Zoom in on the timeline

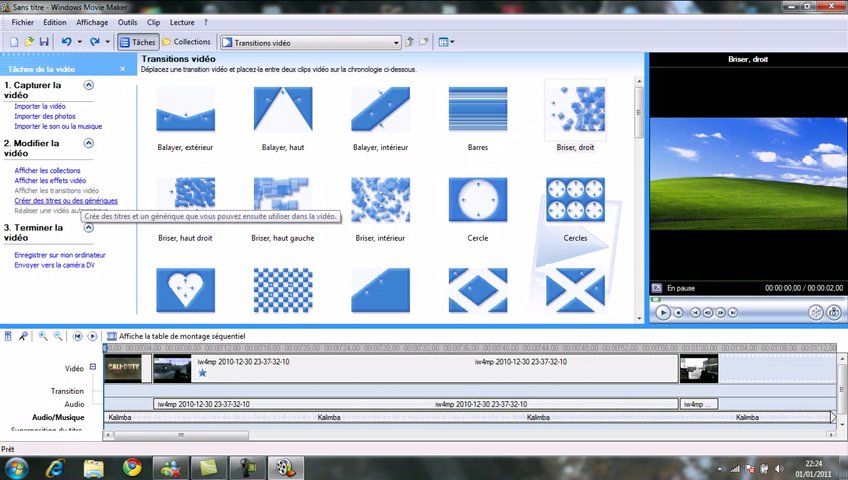[x=45, y=337]
